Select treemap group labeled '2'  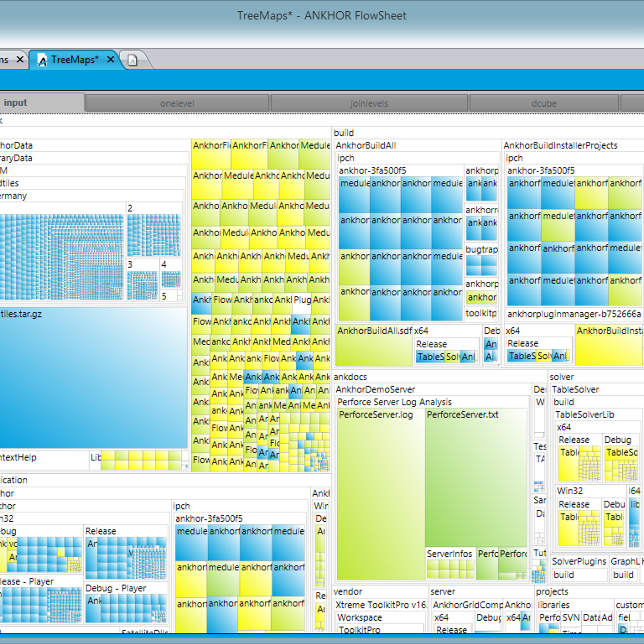(130, 208)
